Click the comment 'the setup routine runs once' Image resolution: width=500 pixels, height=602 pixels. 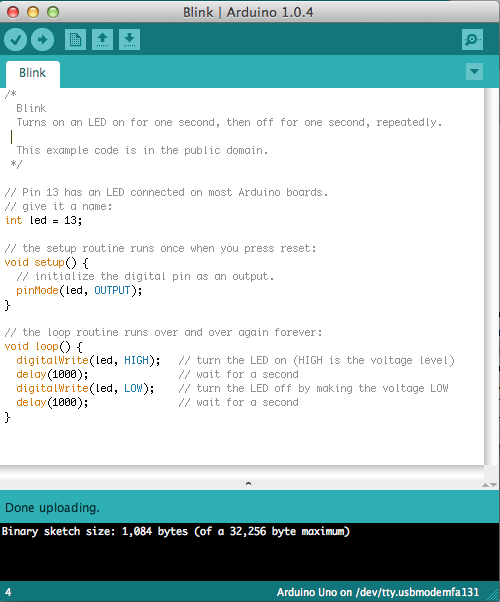click(161, 248)
